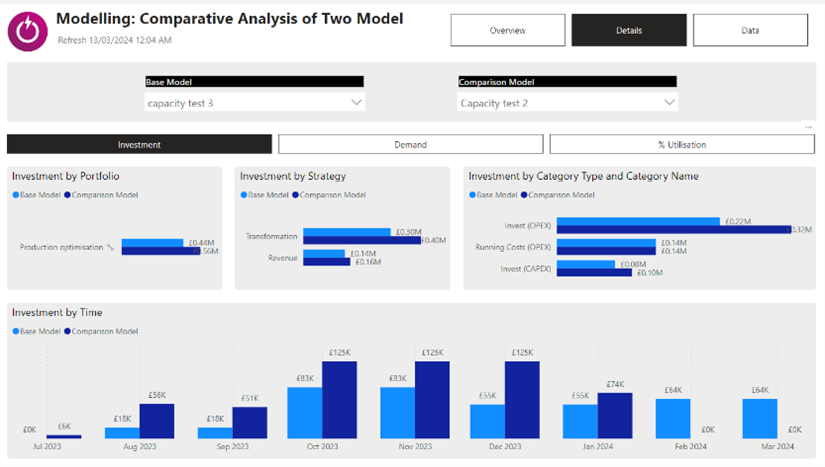The height and width of the screenshot is (467, 825).
Task: Click Comparison Model legend dot in Investment by Strategy
Action: click(x=296, y=195)
